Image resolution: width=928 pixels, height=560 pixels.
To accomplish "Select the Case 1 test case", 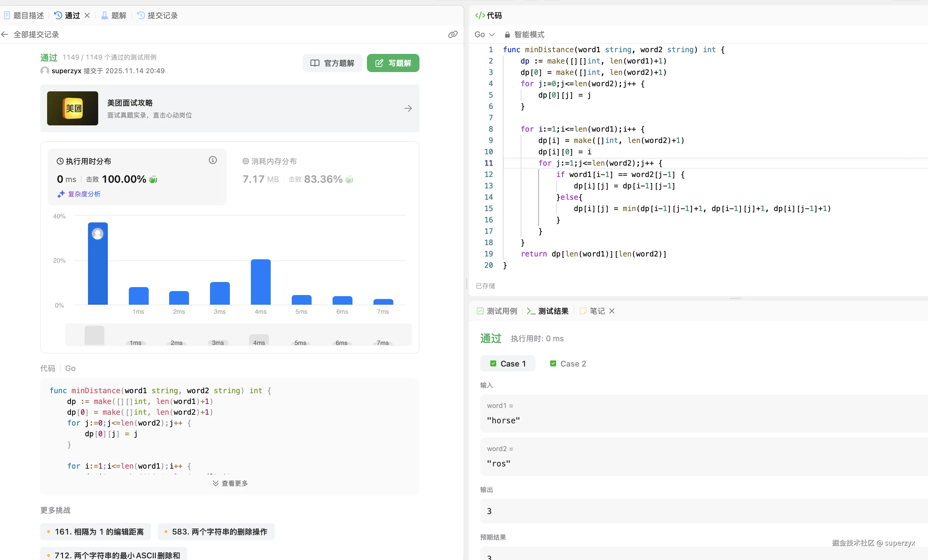I will click(x=507, y=363).
